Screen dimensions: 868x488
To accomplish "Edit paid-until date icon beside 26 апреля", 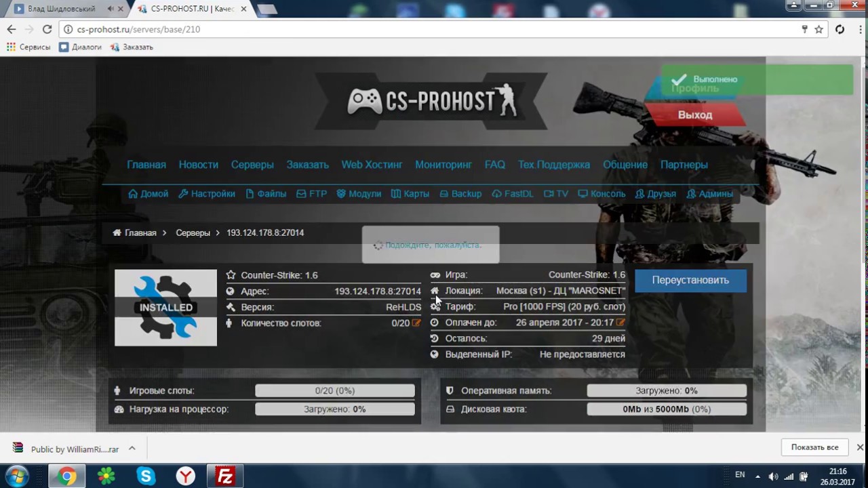I will click(x=620, y=323).
